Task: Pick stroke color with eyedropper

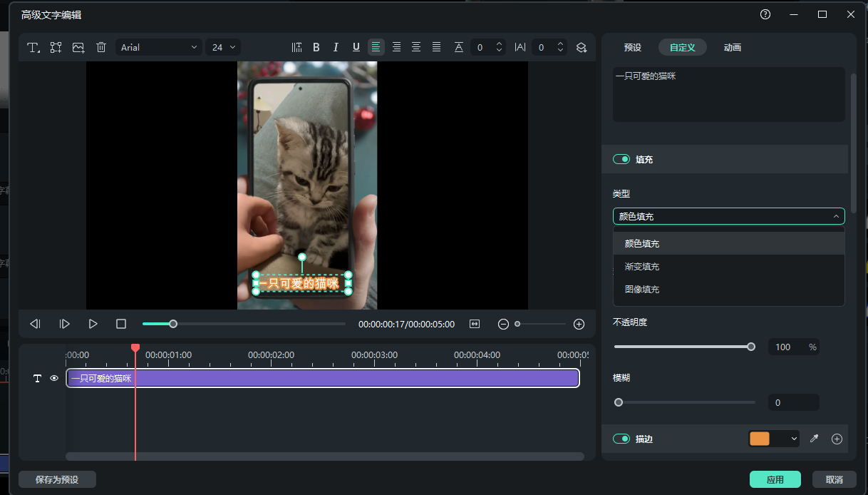Action: (815, 439)
